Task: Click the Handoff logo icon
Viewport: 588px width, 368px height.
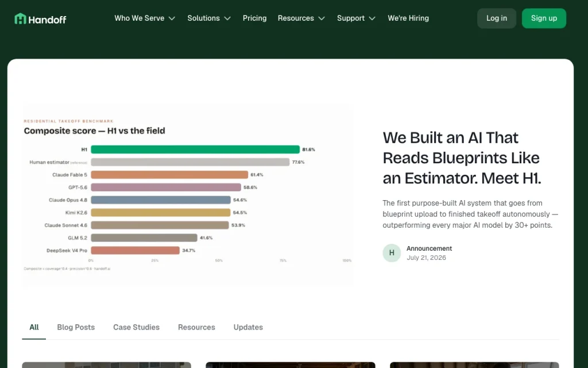Action: (20, 18)
